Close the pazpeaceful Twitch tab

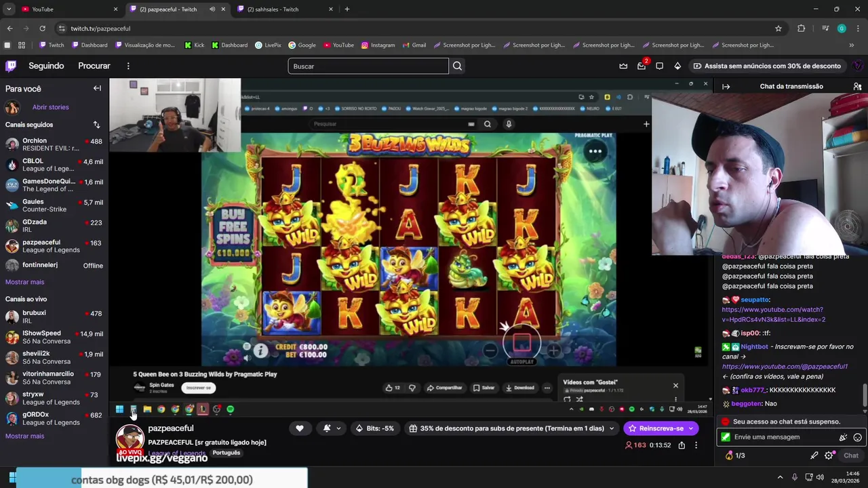pyautogui.click(x=223, y=9)
